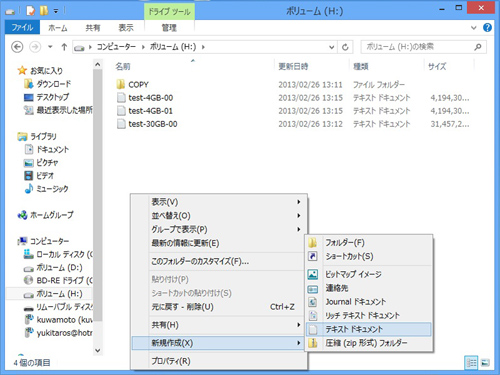500x375 pixels.
Task: Choose 元に戻す - 削除(U) from context menu
Action: pyautogui.click(x=219, y=307)
